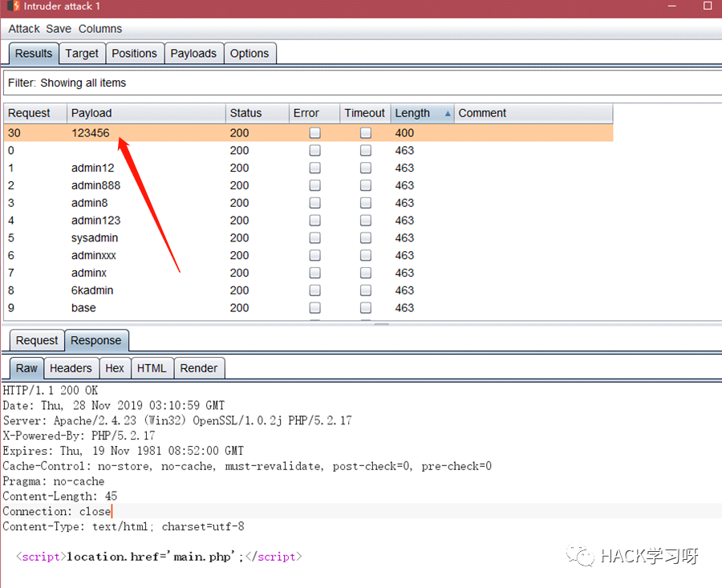
Task: Sort by the Payload column header
Action: point(146,113)
